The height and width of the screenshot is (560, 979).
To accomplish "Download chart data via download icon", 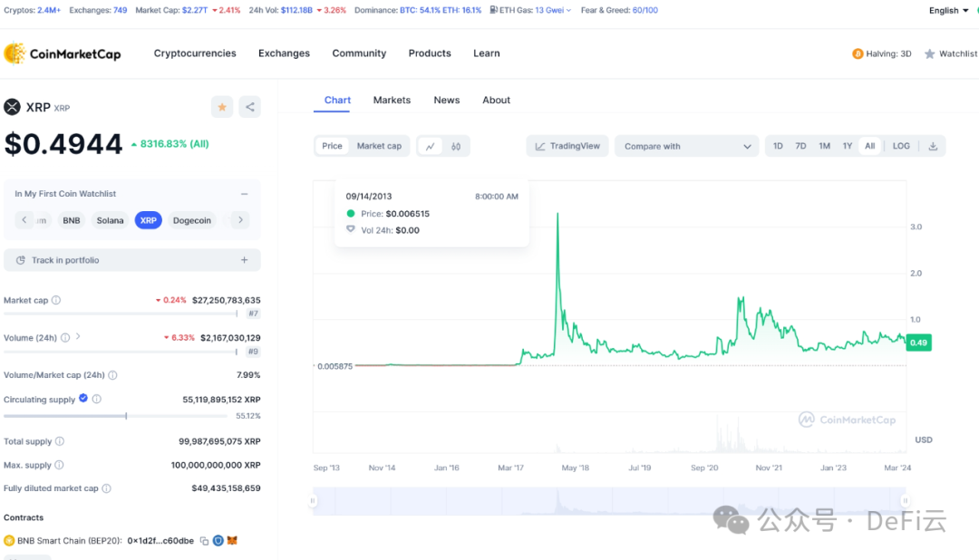I will click(933, 146).
